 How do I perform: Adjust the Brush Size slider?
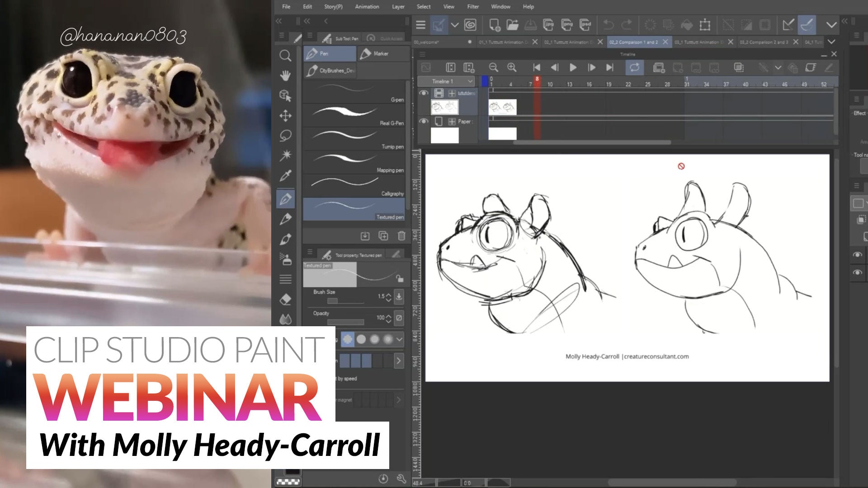(345, 301)
